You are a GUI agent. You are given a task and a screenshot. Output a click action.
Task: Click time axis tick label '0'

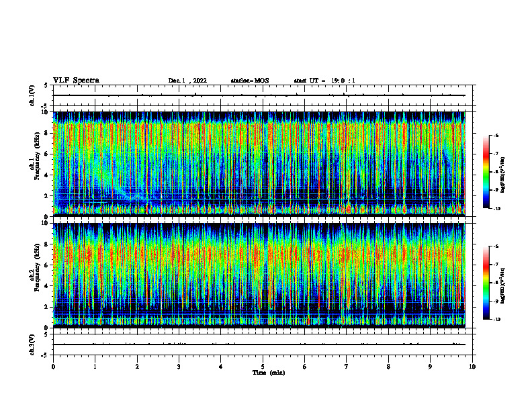(x=53, y=367)
